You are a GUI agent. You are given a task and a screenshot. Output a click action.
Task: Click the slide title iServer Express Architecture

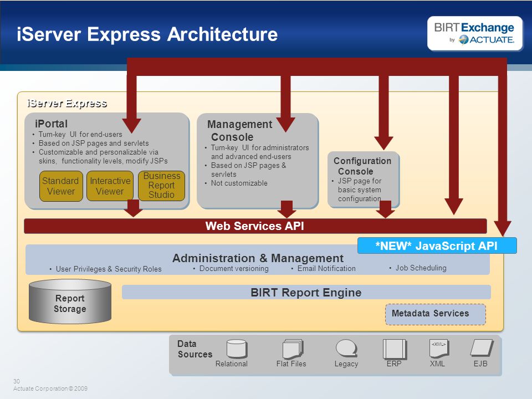pos(147,34)
